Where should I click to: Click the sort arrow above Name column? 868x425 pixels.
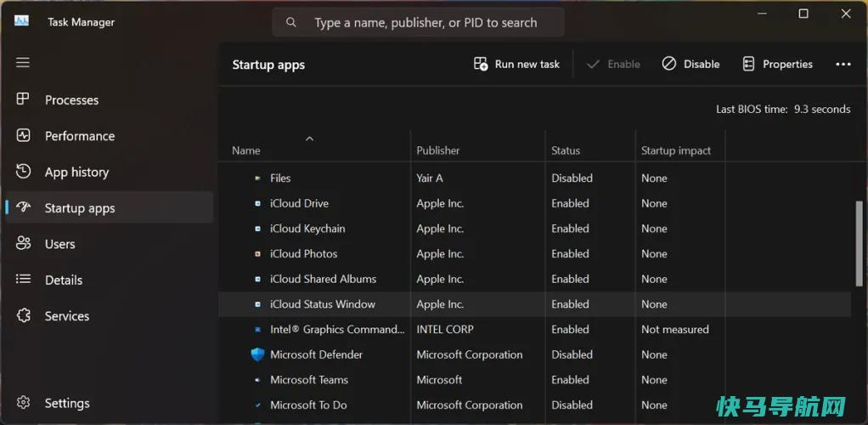pos(310,139)
